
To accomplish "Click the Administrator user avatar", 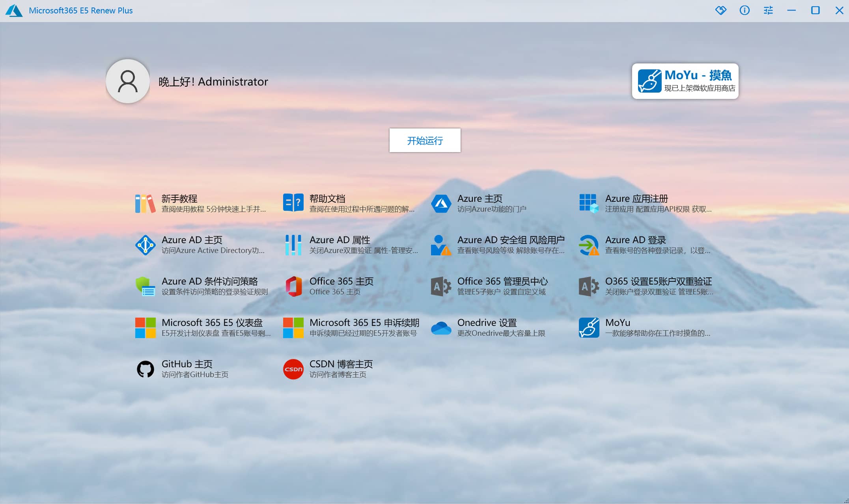I will [128, 81].
